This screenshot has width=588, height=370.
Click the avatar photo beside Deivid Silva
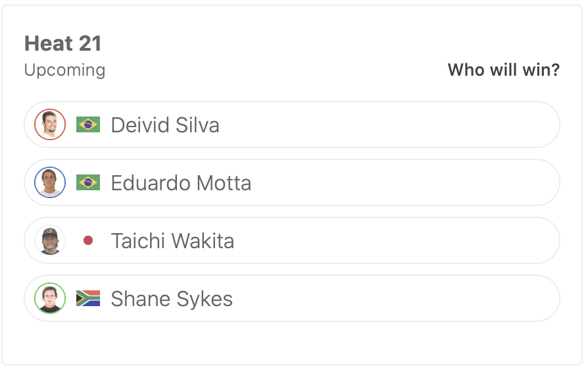point(50,124)
